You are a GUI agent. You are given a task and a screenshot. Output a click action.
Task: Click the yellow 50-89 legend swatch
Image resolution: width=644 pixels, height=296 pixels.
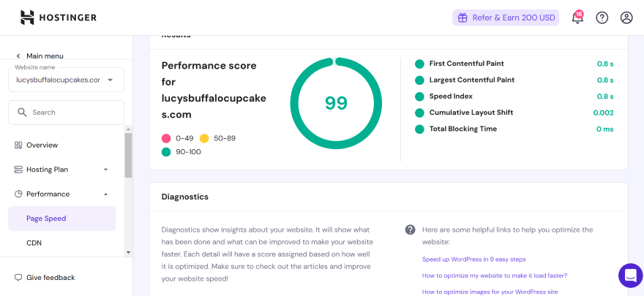204,139
